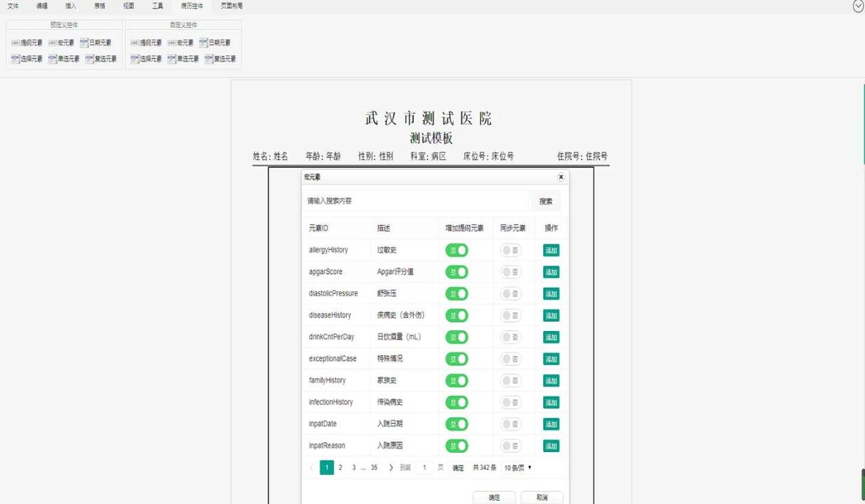The width and height of the screenshot is (865, 504).
Task: Insert predefined 复选元素 control
Action: (101, 59)
